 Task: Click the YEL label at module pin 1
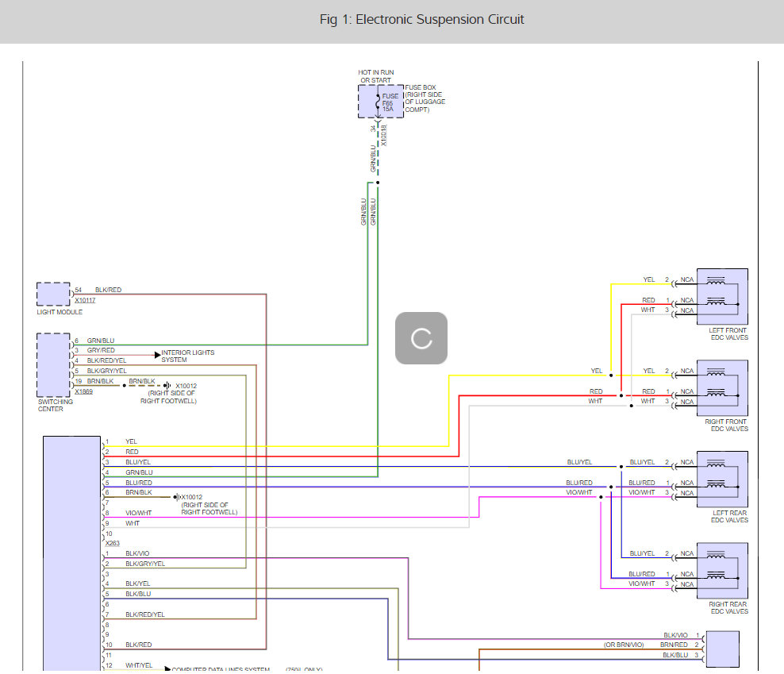(131, 441)
